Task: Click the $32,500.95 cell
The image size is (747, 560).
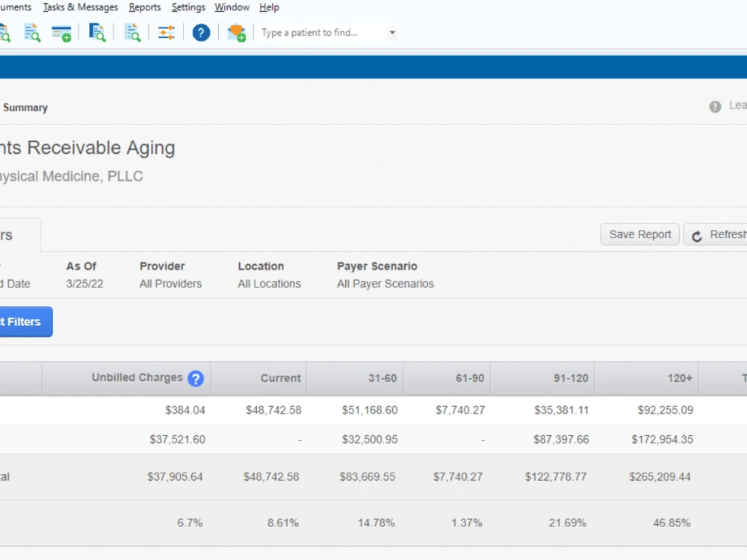Action: (370, 440)
